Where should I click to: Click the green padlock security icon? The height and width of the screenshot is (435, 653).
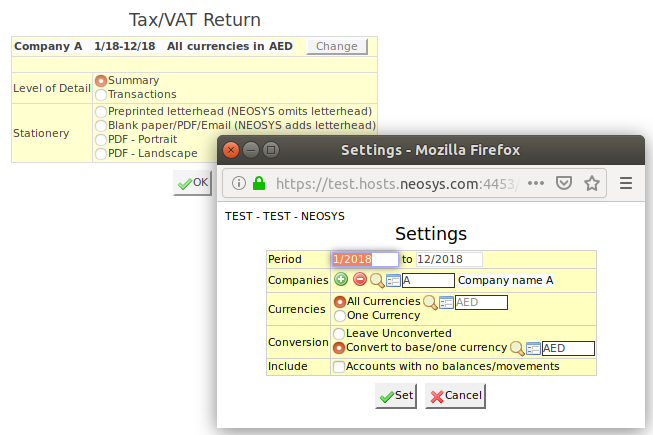[259, 183]
